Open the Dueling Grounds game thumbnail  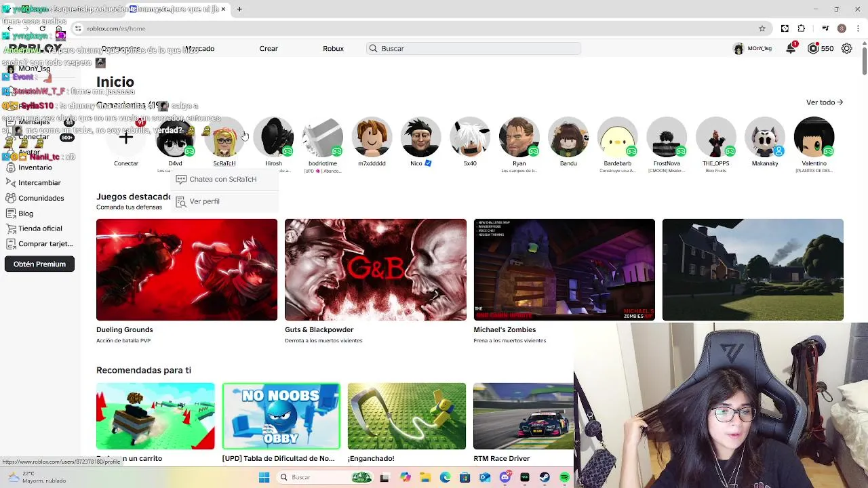click(186, 270)
